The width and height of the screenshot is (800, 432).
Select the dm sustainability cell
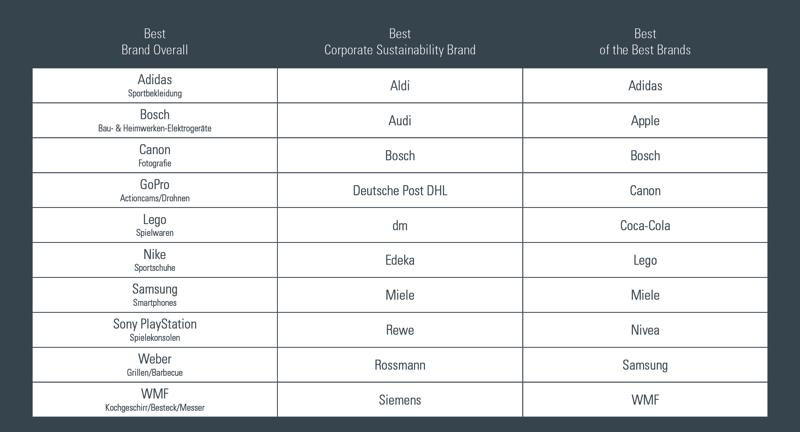[400, 225]
